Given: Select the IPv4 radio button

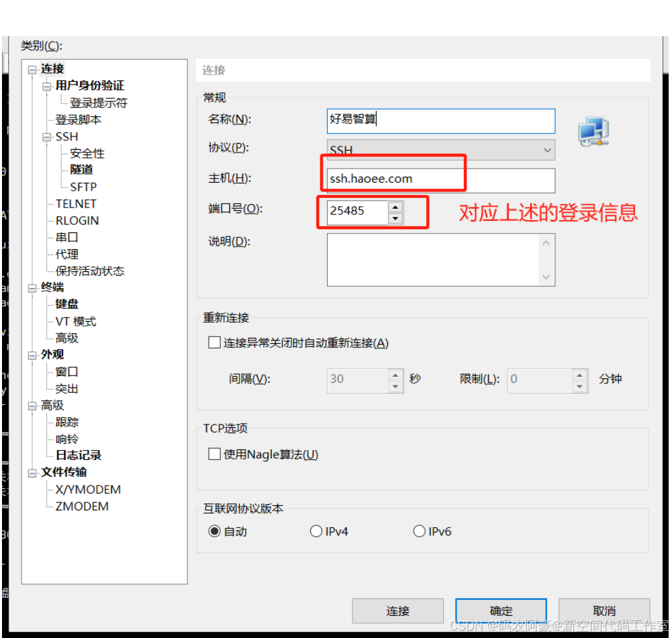Looking at the screenshot, I should tap(316, 531).
